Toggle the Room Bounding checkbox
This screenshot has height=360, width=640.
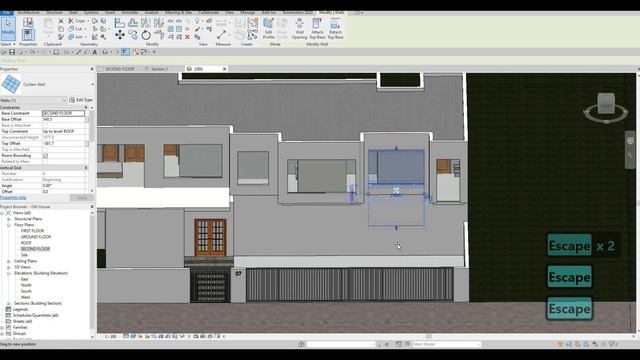coord(45,156)
